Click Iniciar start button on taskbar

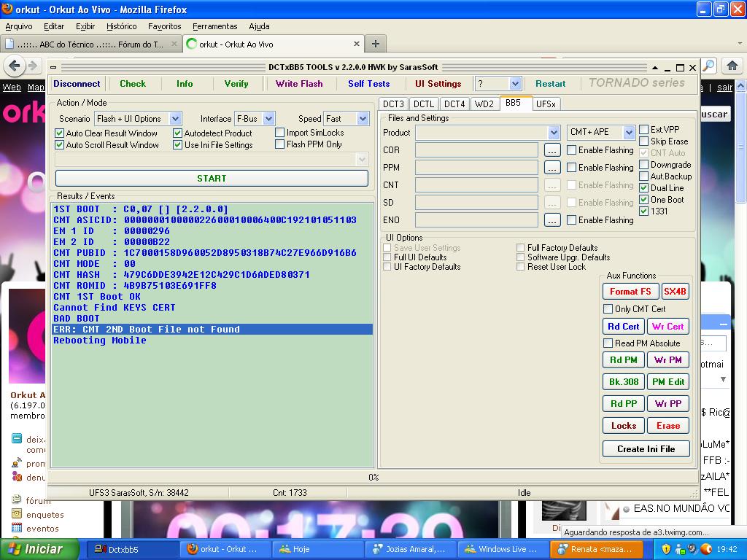coord(39,549)
